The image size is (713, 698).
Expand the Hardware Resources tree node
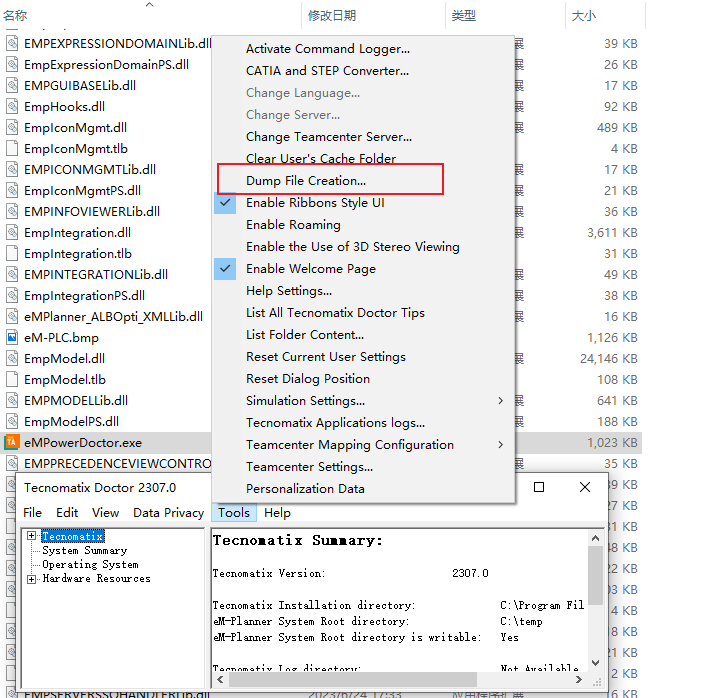[31, 579]
